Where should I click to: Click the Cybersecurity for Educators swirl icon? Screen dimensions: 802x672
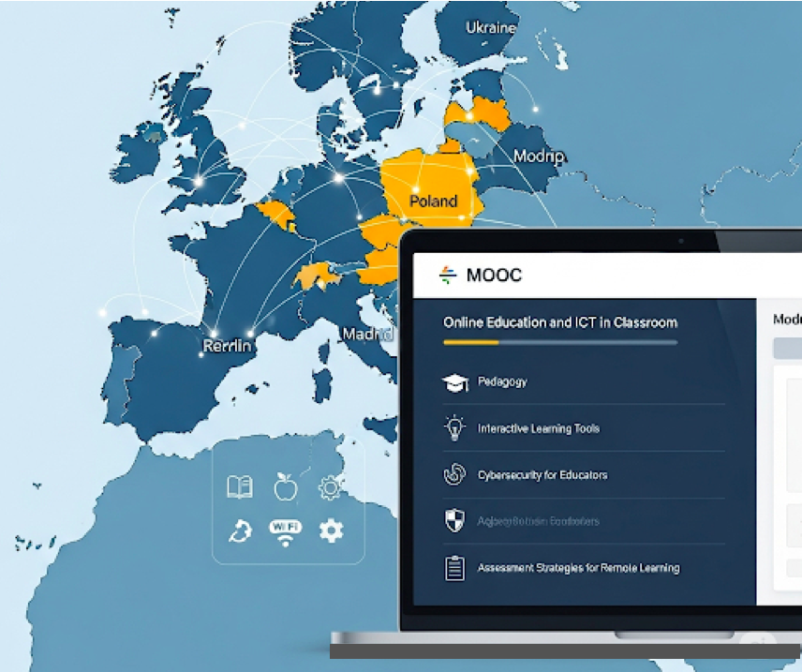[454, 475]
